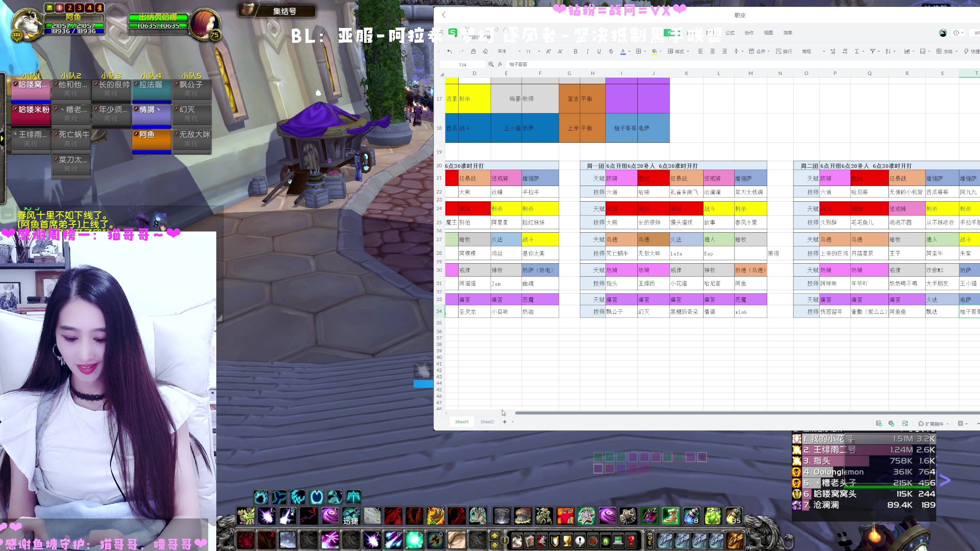The image size is (980, 551).
Task: Open the 视图 menu tab
Action: coord(768,33)
